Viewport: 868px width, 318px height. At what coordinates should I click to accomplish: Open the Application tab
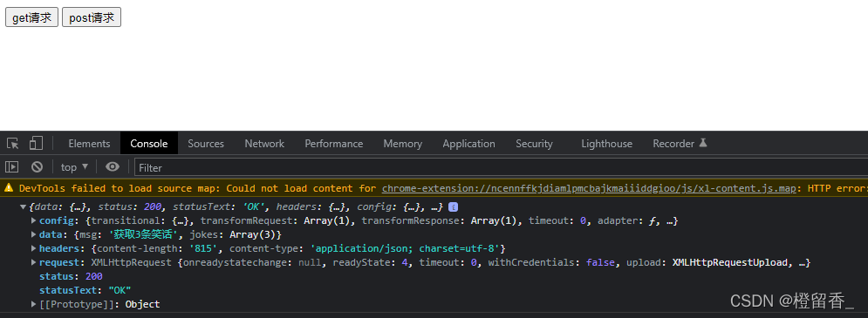(x=468, y=144)
